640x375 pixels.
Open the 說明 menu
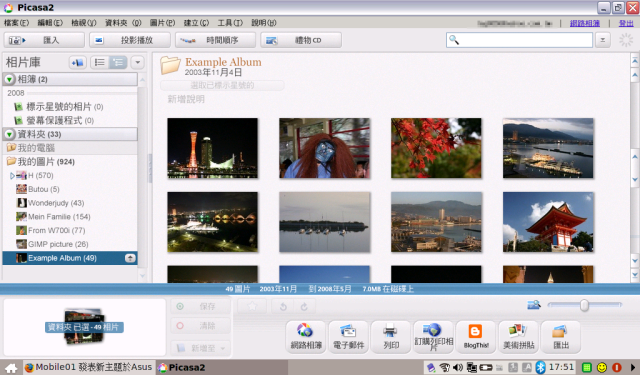tap(264, 23)
